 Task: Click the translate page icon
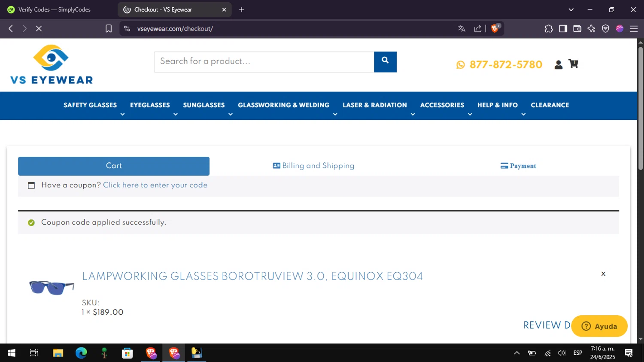tap(462, 28)
